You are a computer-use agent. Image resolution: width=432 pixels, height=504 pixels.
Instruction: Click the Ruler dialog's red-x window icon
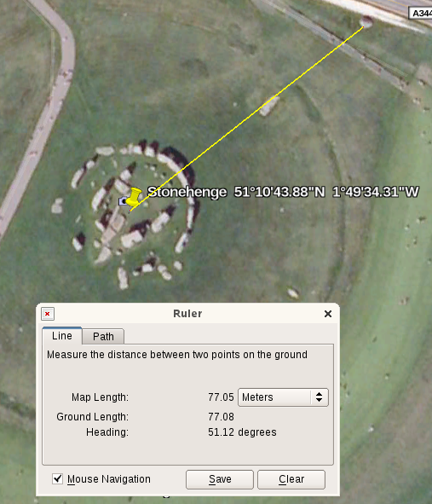click(x=48, y=314)
